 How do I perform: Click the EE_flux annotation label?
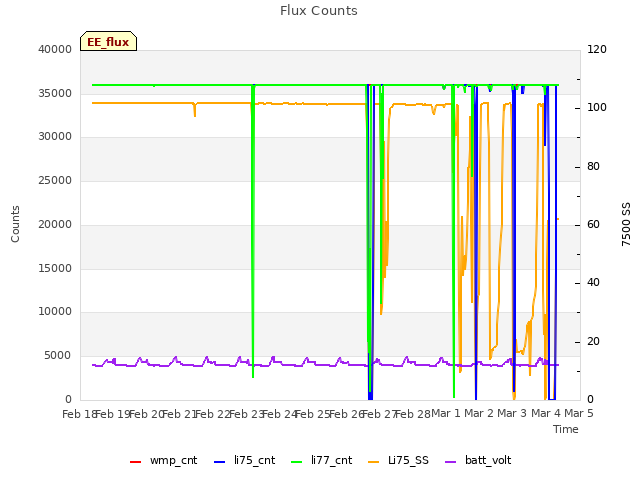pyautogui.click(x=108, y=41)
